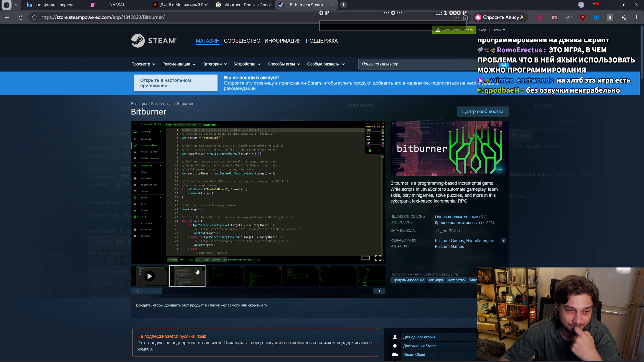This screenshot has height=362, width=644.
Task: Click the red YouTube-style extension icon
Action: pyautogui.click(x=555, y=17)
